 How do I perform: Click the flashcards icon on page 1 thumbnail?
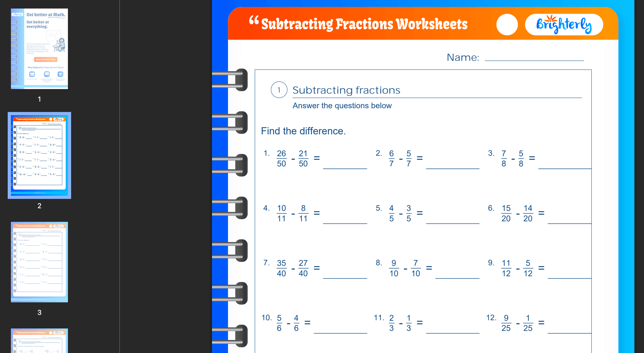pos(32,74)
